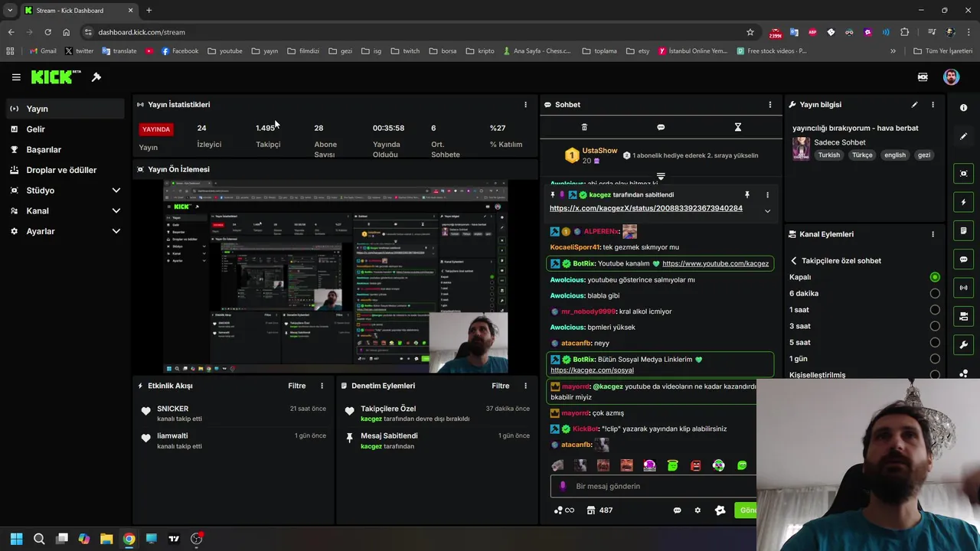Screen dimensions: 980x551
Task: Open Yayın bilgisi options menu
Action: (933, 105)
